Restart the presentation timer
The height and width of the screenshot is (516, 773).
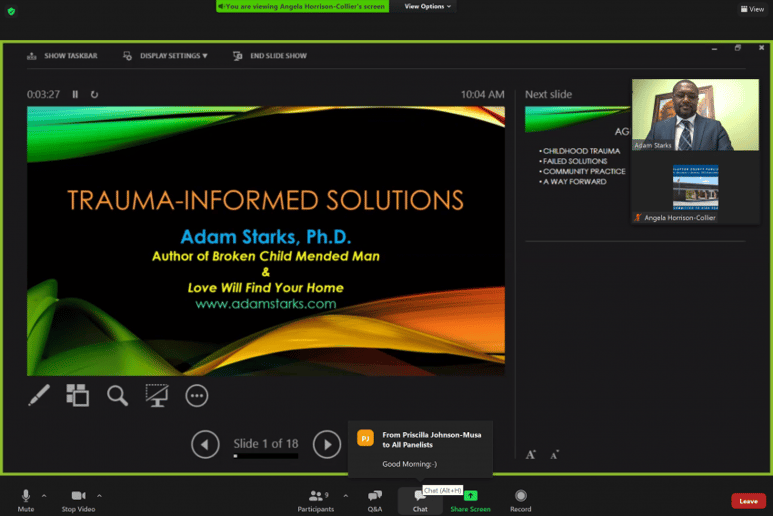point(94,94)
